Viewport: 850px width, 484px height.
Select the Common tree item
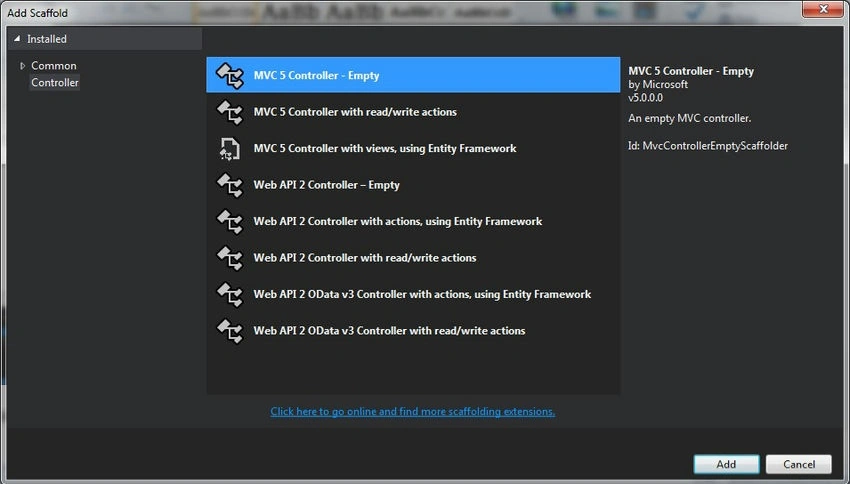pos(54,66)
